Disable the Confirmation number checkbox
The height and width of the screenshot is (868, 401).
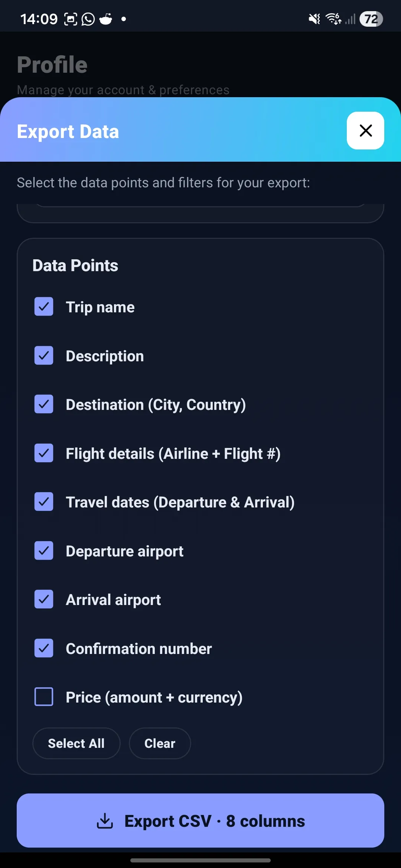click(x=44, y=648)
